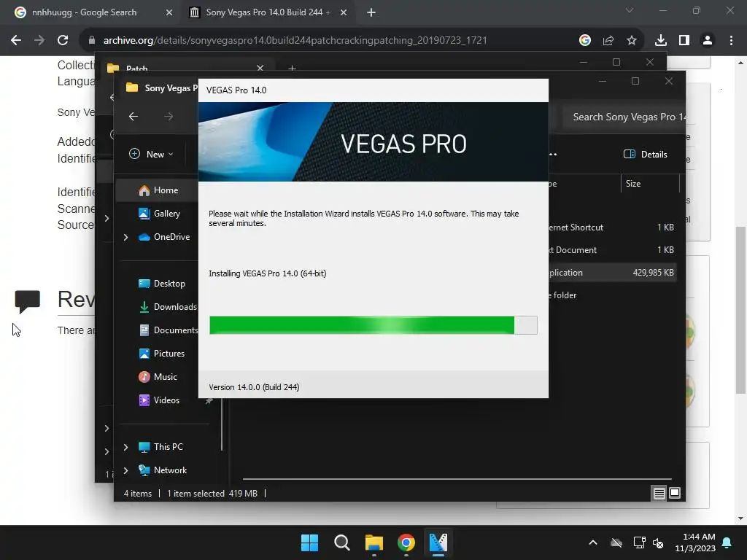The height and width of the screenshot is (560, 747).
Task: Close the Patch tab in back Explorer window
Action: (260, 68)
